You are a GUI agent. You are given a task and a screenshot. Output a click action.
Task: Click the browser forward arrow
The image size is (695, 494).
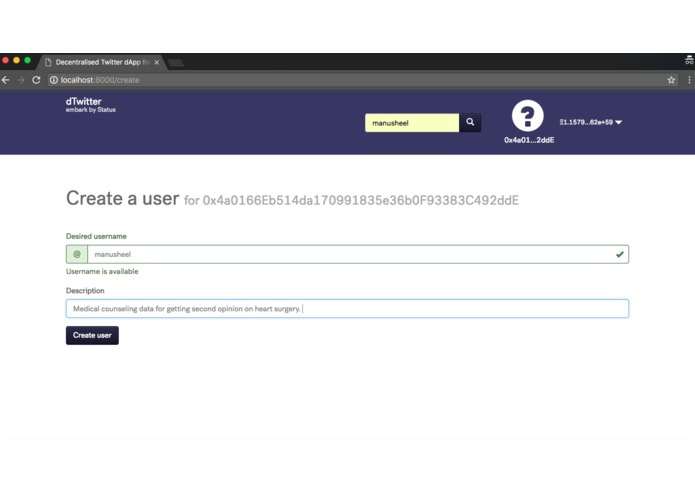click(x=21, y=80)
